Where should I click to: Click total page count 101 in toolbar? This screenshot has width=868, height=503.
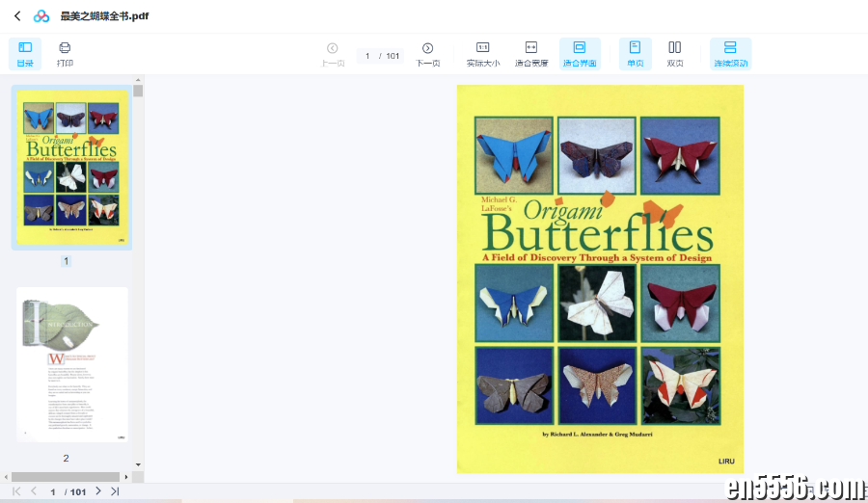(393, 56)
